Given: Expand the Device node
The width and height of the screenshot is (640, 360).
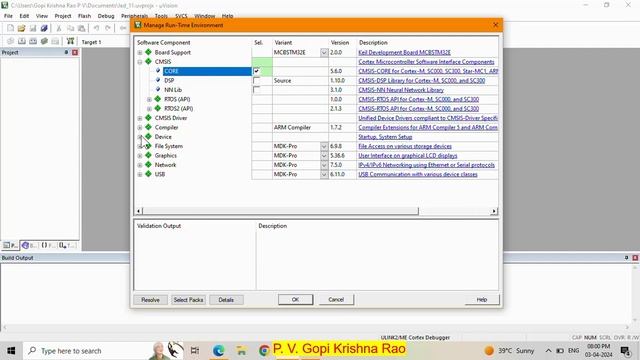Looking at the screenshot, I should tap(140, 137).
